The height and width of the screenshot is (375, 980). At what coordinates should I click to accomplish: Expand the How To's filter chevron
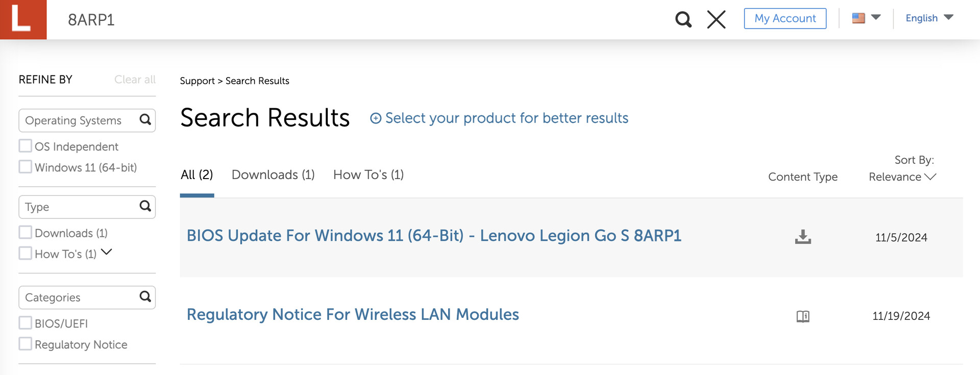pos(107,252)
